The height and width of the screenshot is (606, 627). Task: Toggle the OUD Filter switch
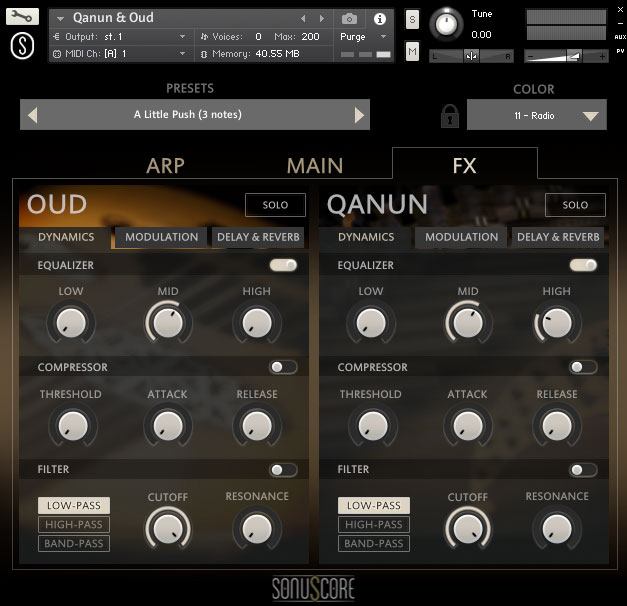[x=284, y=470]
